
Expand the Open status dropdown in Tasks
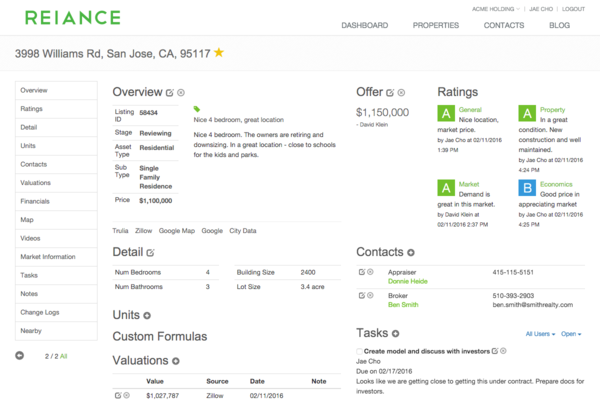[x=571, y=334]
